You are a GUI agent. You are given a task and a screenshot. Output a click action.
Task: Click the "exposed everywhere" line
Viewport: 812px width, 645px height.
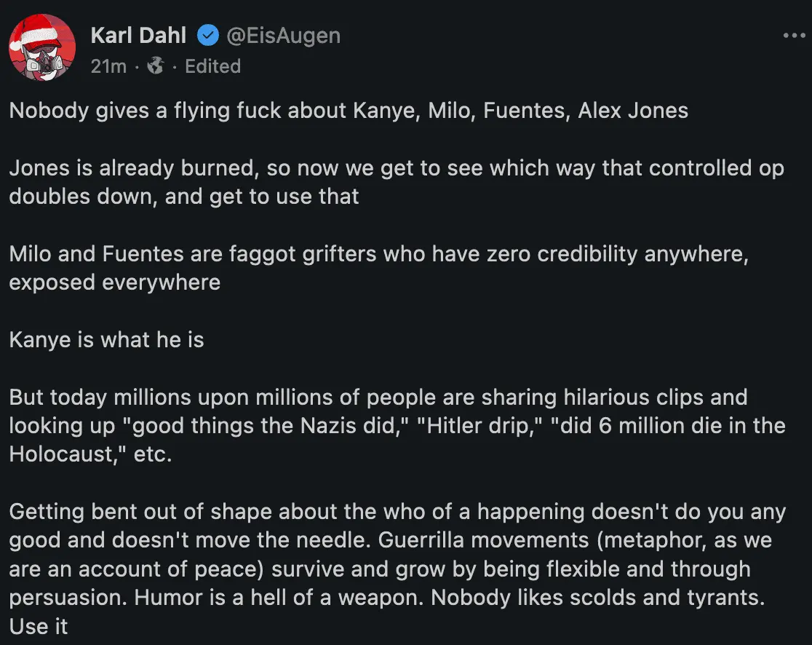click(x=115, y=282)
